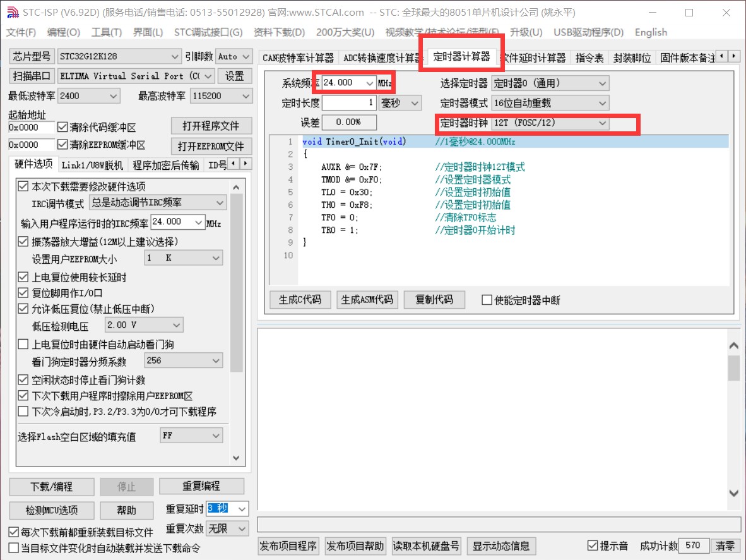Screen dimensions: 746x560
Task: Switch to English language menu
Action: [x=651, y=32]
